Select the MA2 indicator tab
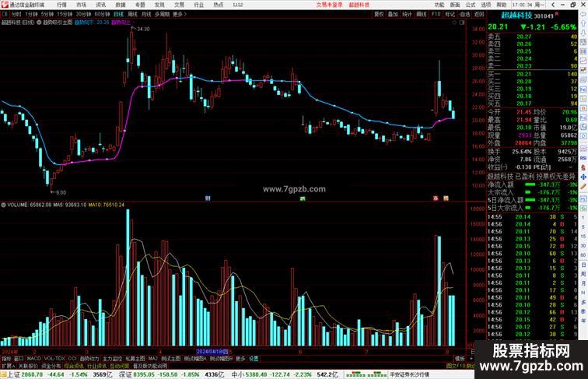The width and height of the screenshot is (588, 379). point(153,359)
